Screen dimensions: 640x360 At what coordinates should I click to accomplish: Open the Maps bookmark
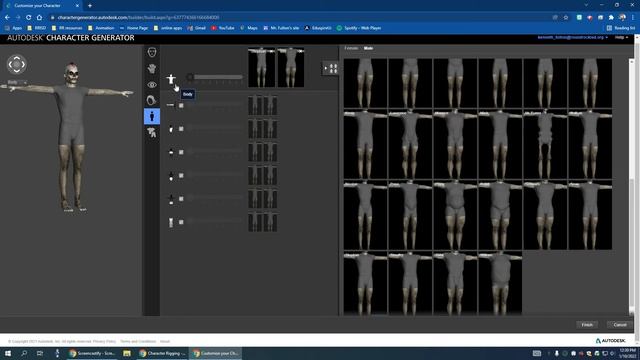tap(249, 28)
